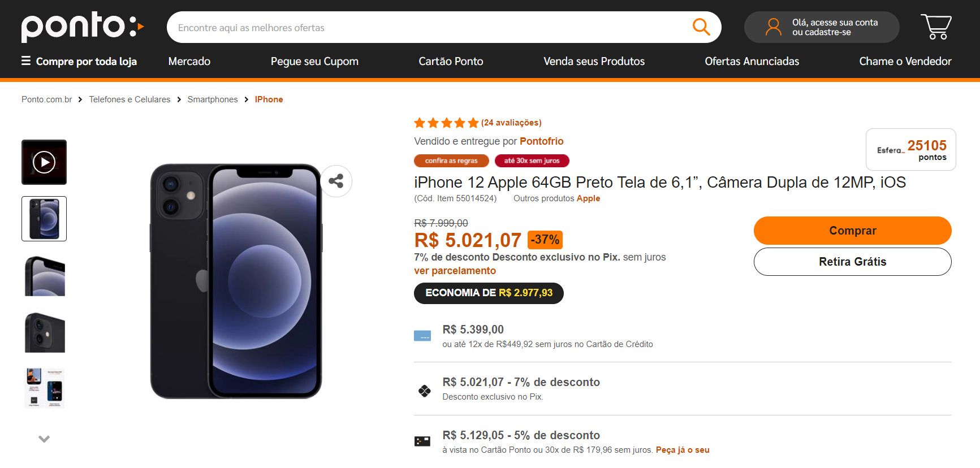Open the Compre por toda loja menu
The width and height of the screenshot is (980, 468).
(x=79, y=61)
